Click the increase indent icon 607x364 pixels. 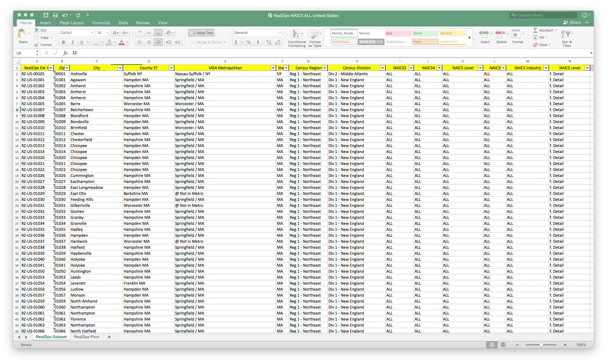click(x=178, y=42)
